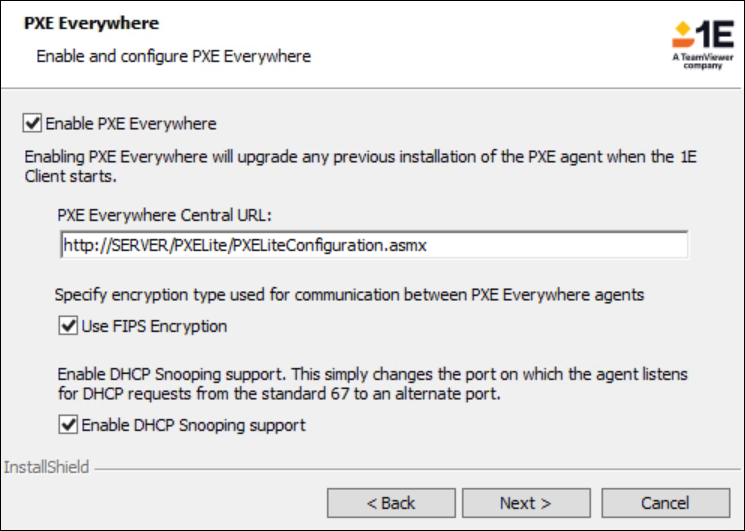Uncheck the Use FIPS Encryption checkbox
Screen dimensions: 745x531
[68, 326]
